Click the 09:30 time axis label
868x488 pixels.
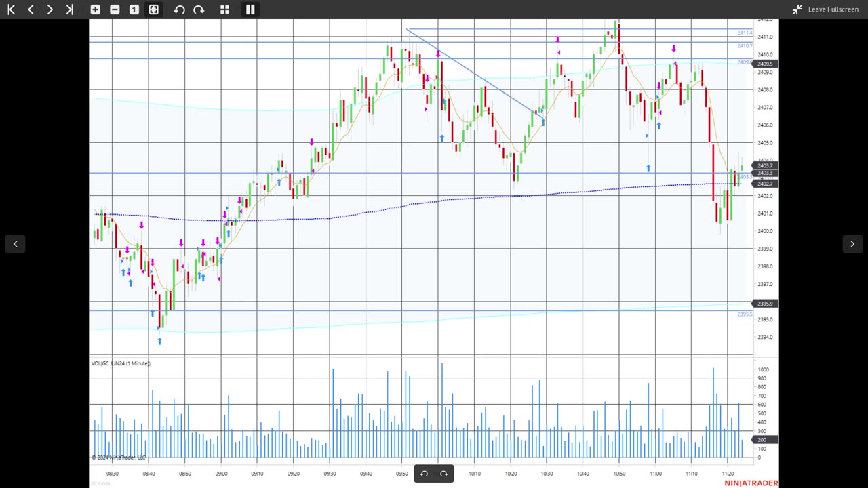coord(330,474)
